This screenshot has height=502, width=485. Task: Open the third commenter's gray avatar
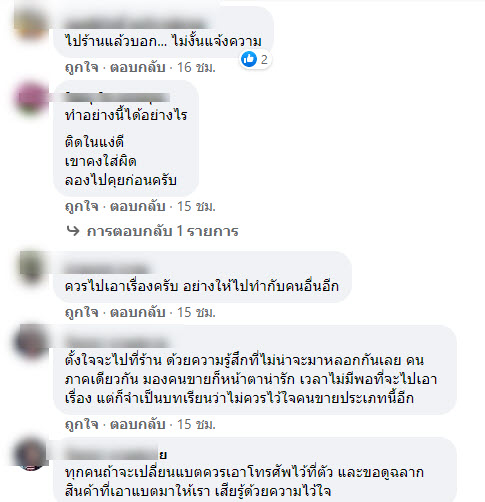pos(31,267)
